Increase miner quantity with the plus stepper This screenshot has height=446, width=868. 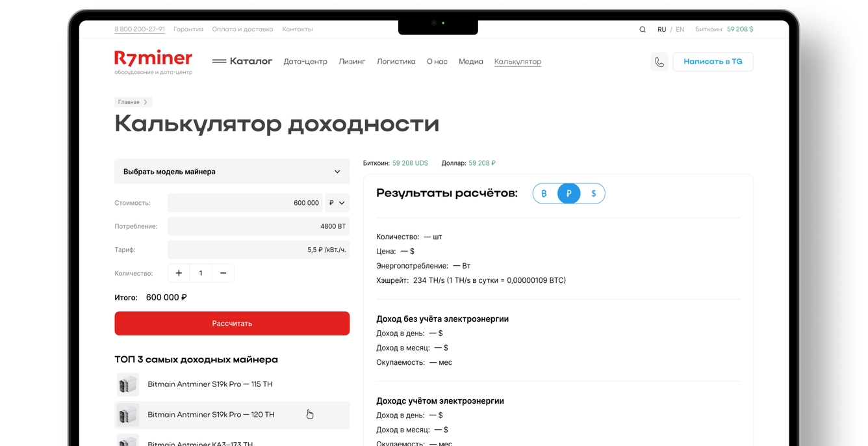[x=179, y=273]
